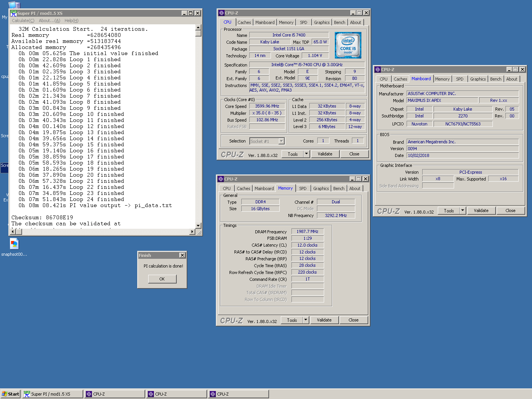Screen dimensions: 532x399
Task: Switch to CPU tab in Mainboard window
Action: (384, 79)
